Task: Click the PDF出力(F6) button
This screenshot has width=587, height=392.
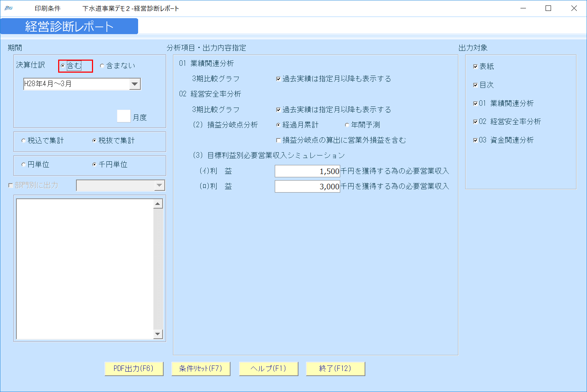Action: click(134, 368)
